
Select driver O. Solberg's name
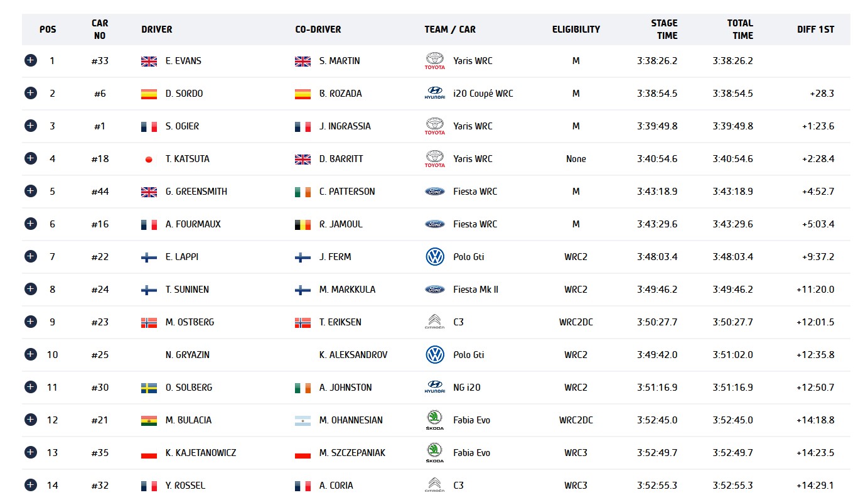click(x=188, y=388)
